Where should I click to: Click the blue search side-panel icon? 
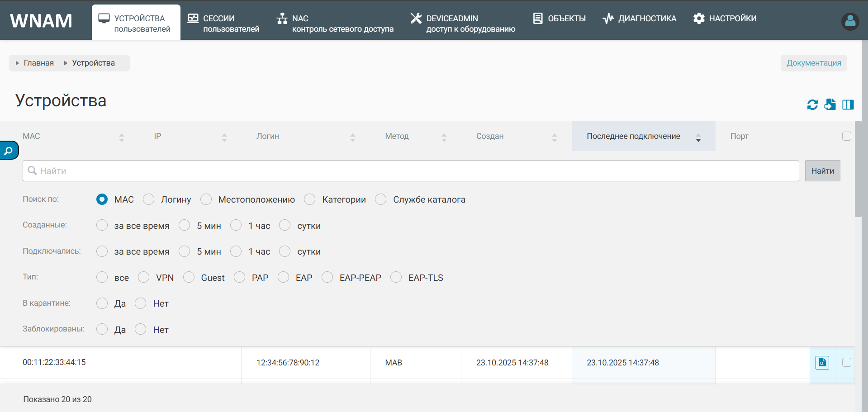coord(9,151)
